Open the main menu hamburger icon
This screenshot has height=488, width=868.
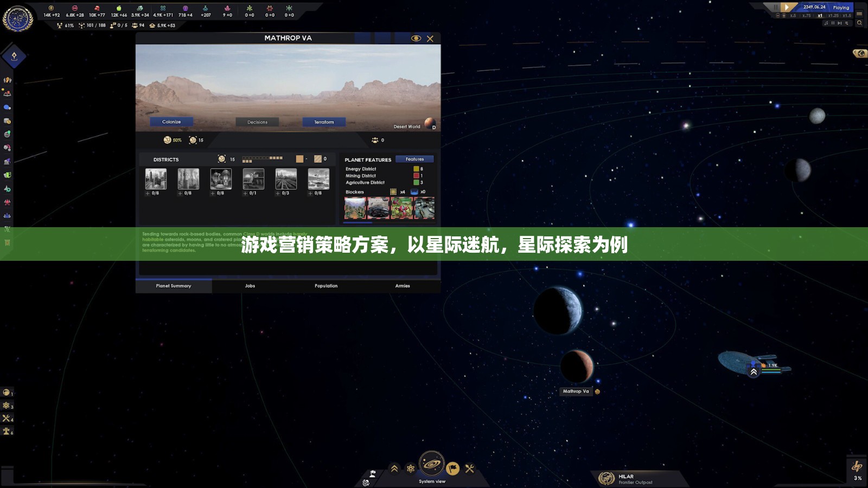(x=859, y=14)
